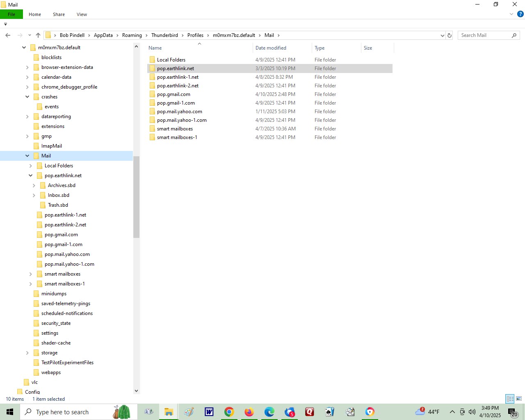Viewport: 525px width, 420px height.
Task: Expand calendar-data in the tree
Action: pos(27,77)
